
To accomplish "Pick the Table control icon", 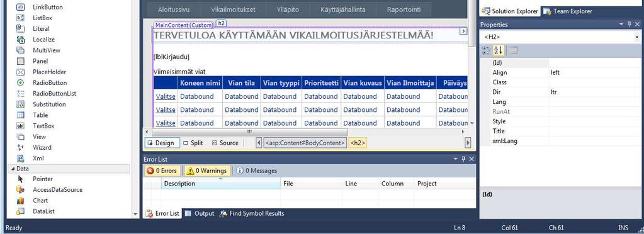I will click(21, 115).
